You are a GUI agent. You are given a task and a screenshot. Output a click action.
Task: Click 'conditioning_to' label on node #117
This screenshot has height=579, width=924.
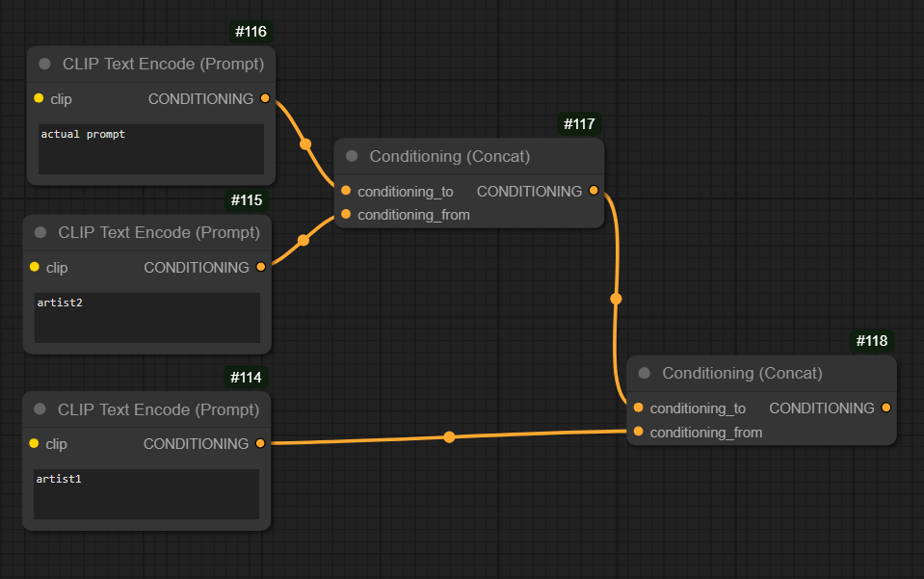406,192
